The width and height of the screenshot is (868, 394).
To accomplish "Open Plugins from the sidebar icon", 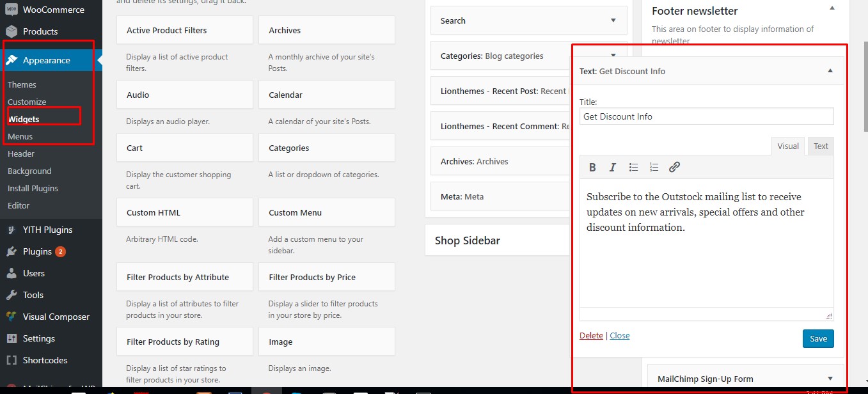I will (x=12, y=251).
